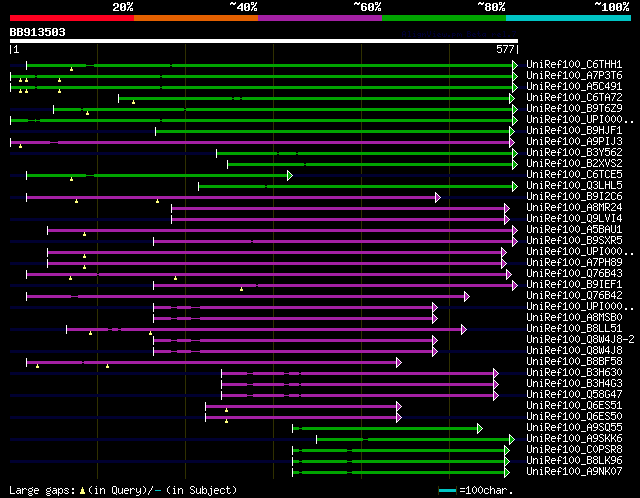This screenshot has width=640, height=498.
Task: Select the UniRef100_B9SXR5 label
Action: (574, 241)
